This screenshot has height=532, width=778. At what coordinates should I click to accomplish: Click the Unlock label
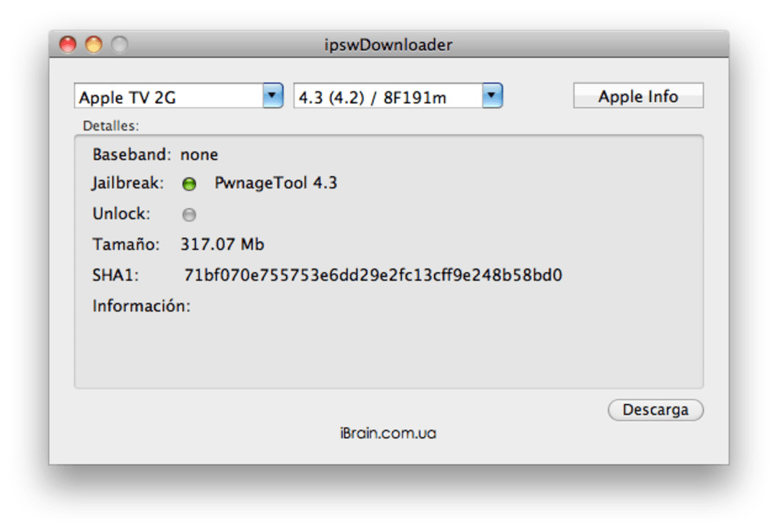pyautogui.click(x=121, y=214)
